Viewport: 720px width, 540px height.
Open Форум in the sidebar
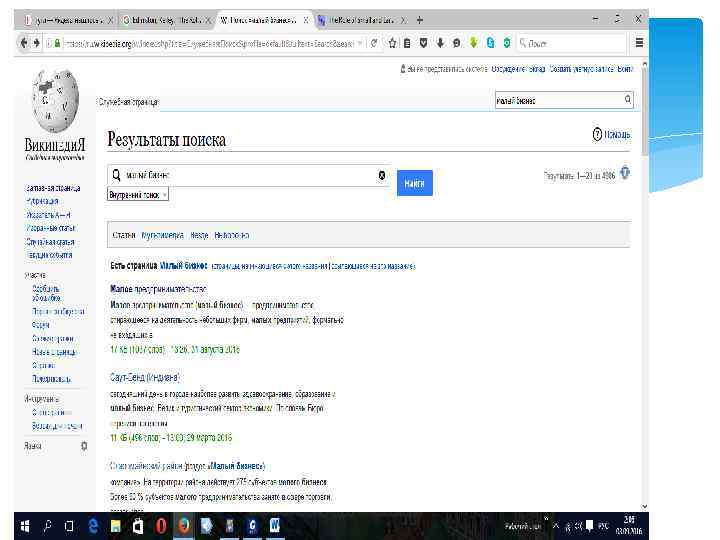pyautogui.click(x=40, y=325)
